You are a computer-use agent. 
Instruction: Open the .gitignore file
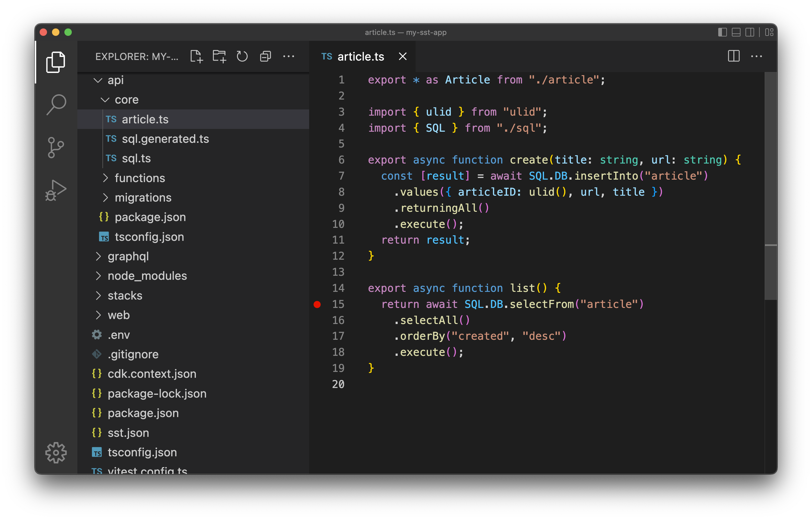pos(133,354)
